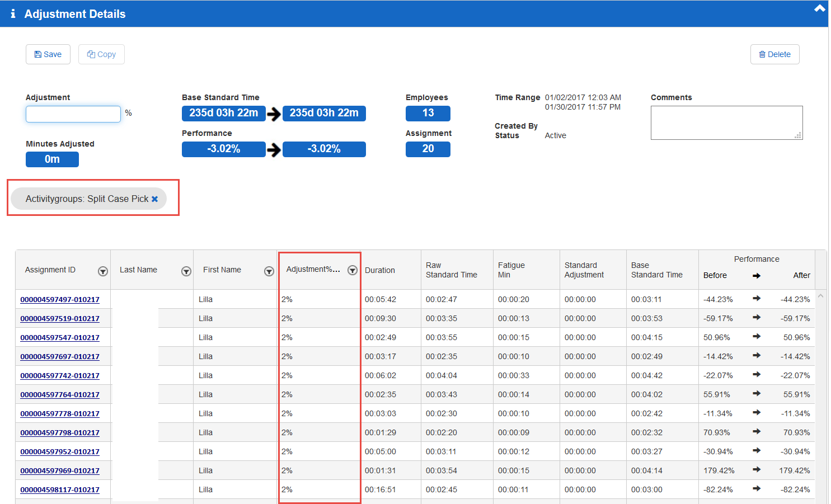Image resolution: width=831 pixels, height=504 pixels.
Task: Open assignment 000004598117-010217
Action: coord(60,490)
